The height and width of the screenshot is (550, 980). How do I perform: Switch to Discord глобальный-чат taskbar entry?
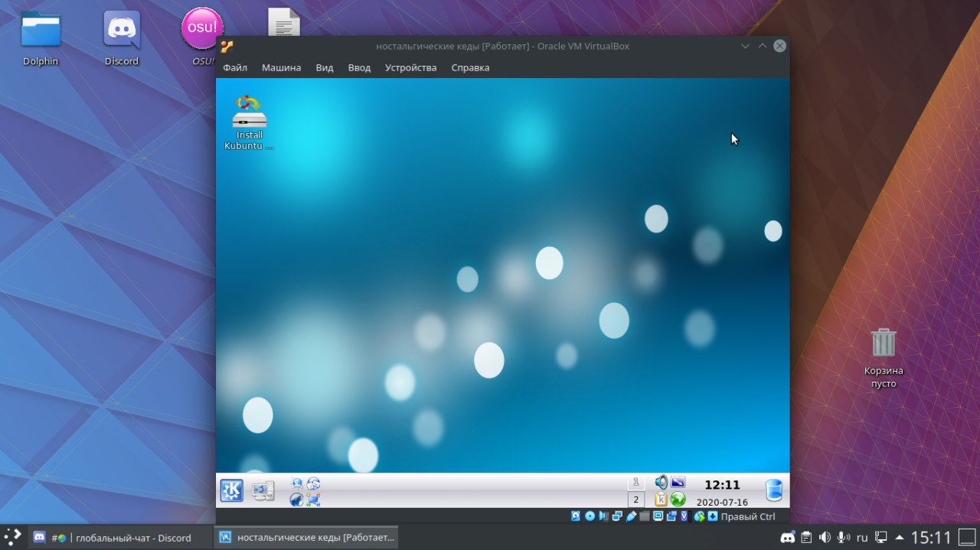120,538
